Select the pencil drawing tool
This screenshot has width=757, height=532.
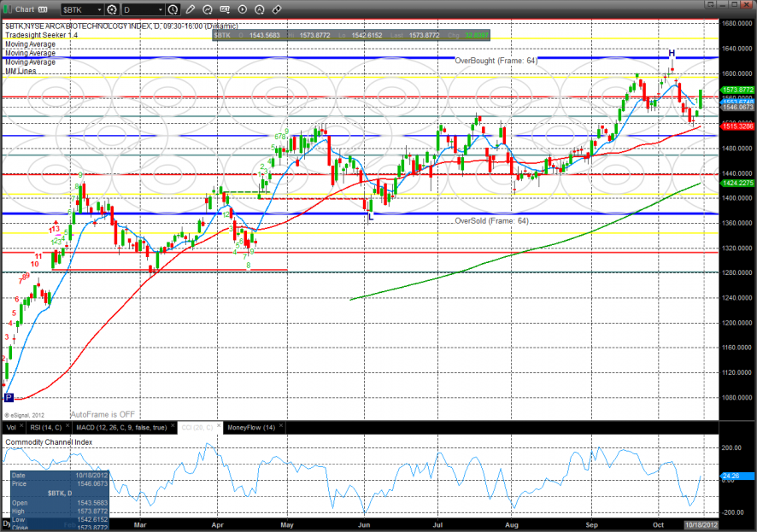(x=191, y=9)
